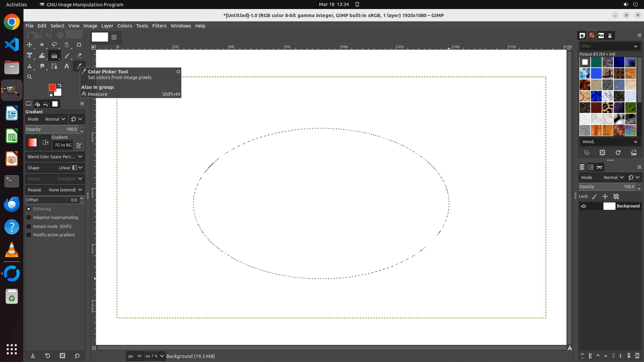Viewport: 644px width, 362px height.
Task: Select the Eraser tool
Action: pyautogui.click(x=79, y=56)
